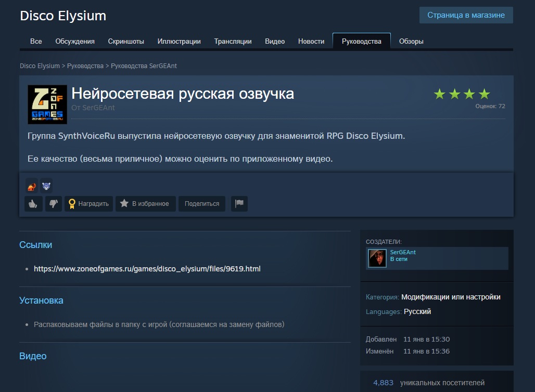Click the Languages value Русский

pos(417,311)
